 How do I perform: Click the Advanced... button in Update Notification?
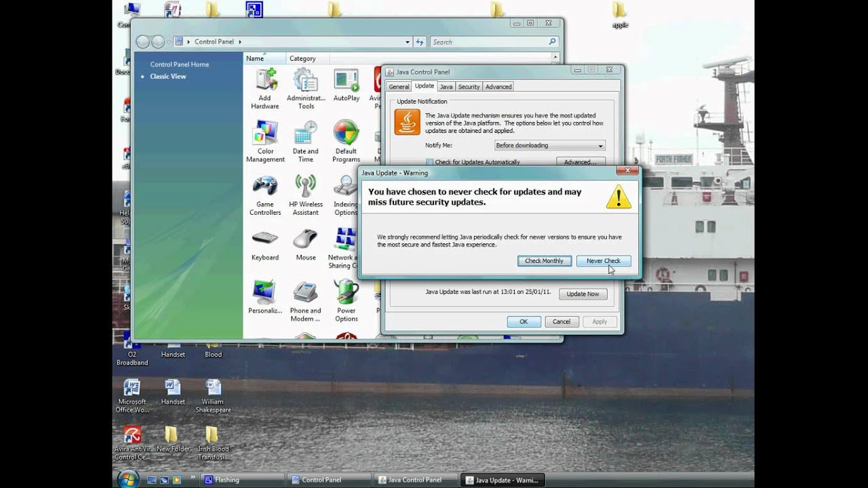pyautogui.click(x=580, y=162)
